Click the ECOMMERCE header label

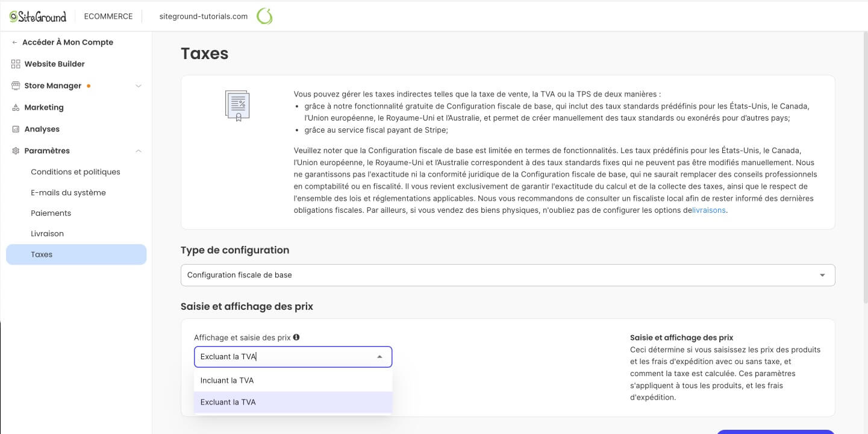point(108,16)
